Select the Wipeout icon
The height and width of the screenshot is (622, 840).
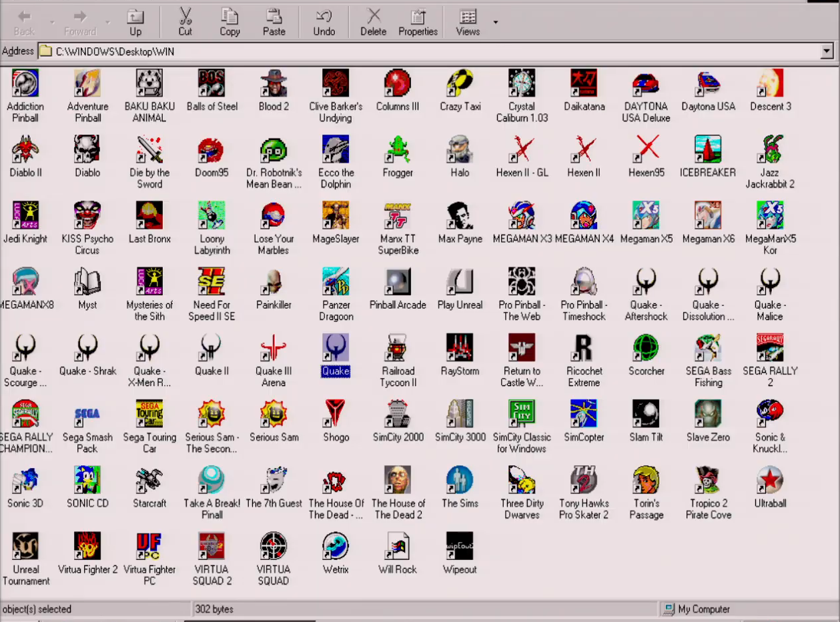coord(460,545)
